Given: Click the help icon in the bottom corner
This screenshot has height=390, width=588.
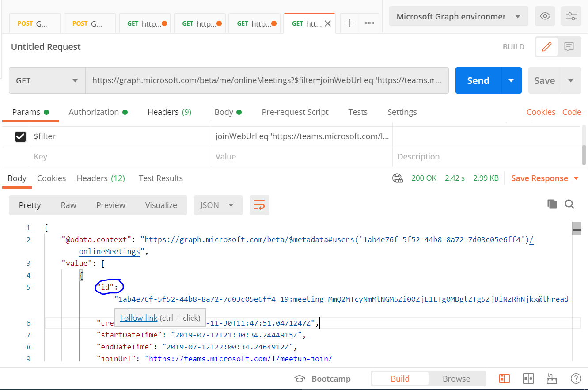Looking at the screenshot, I should [x=576, y=379].
